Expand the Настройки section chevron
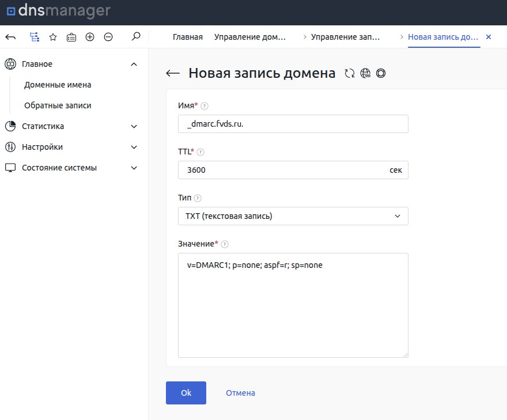 pyautogui.click(x=134, y=147)
